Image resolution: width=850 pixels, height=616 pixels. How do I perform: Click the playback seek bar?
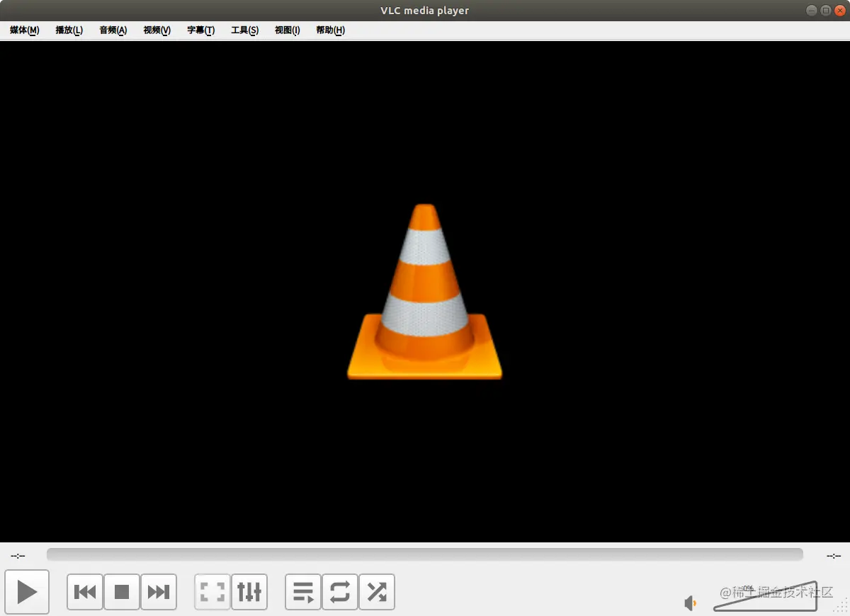pos(425,554)
